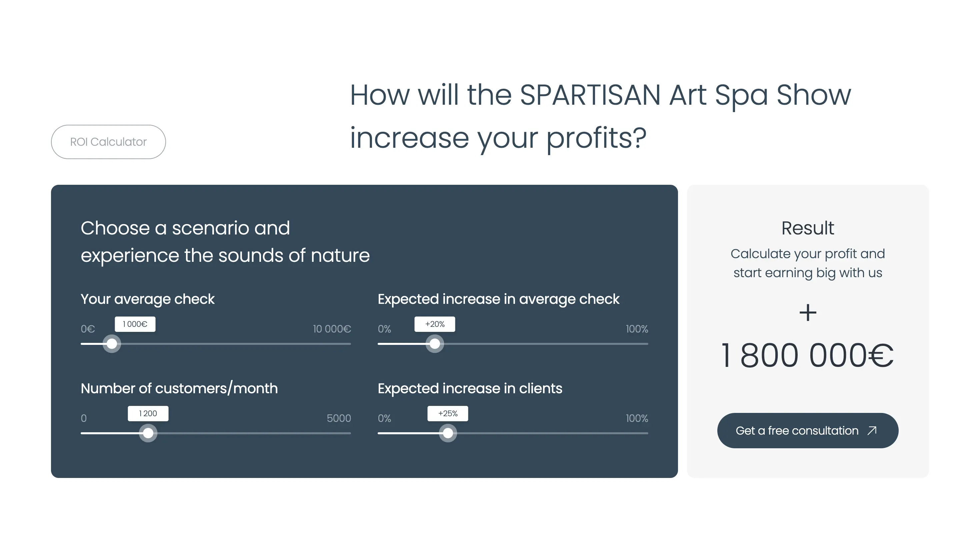
Task: Click the average check slider handle
Action: pyautogui.click(x=112, y=344)
